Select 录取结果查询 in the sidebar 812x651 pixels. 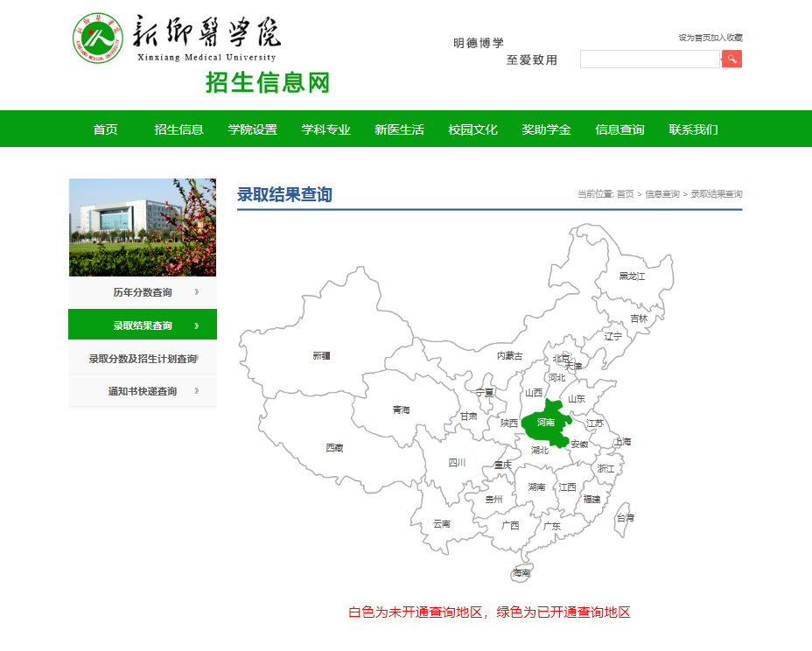[143, 325]
